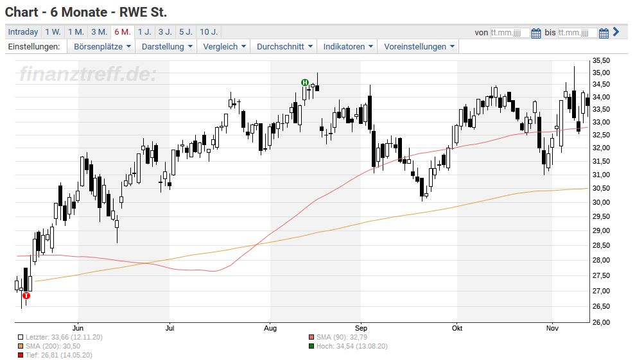
Task: Open the Voreinstellungen dropdown
Action: pos(419,47)
